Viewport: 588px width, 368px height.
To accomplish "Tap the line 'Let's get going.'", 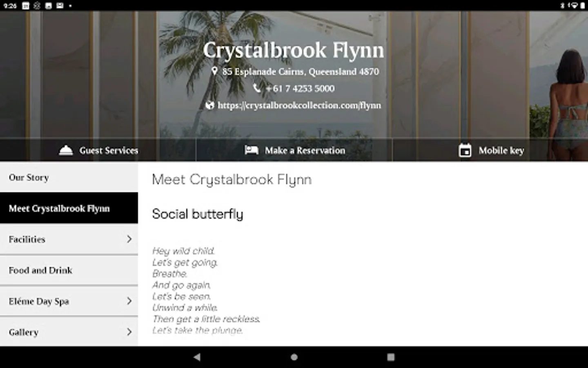I will tap(185, 262).
